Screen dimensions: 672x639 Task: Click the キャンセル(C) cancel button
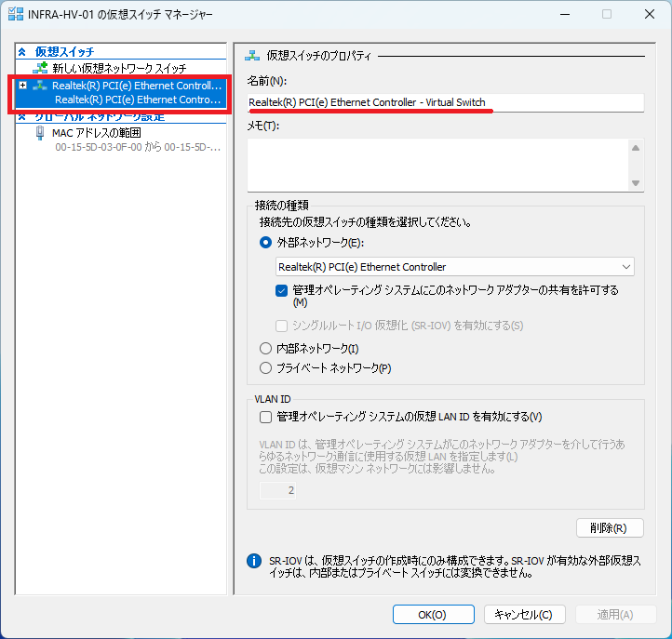click(525, 615)
